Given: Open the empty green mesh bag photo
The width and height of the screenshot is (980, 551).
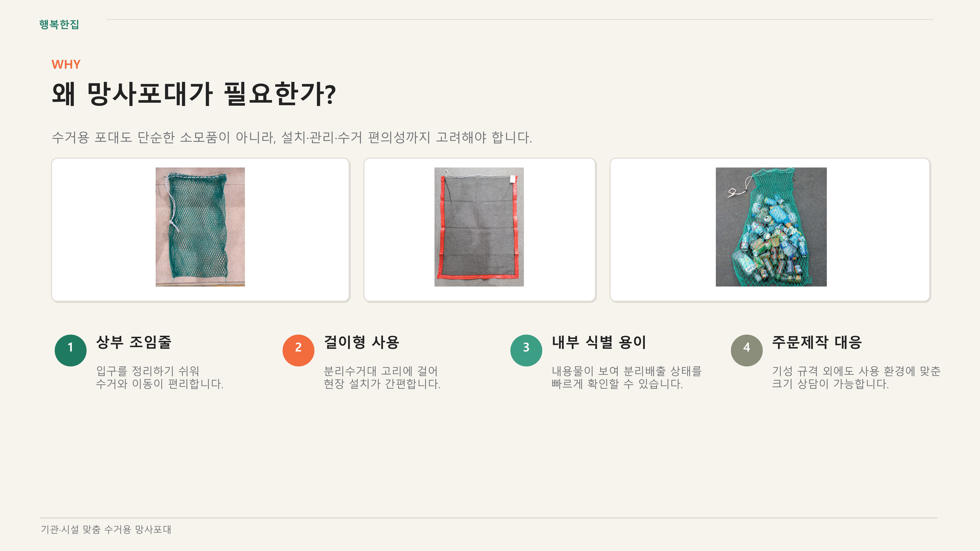Looking at the screenshot, I should click(x=200, y=227).
